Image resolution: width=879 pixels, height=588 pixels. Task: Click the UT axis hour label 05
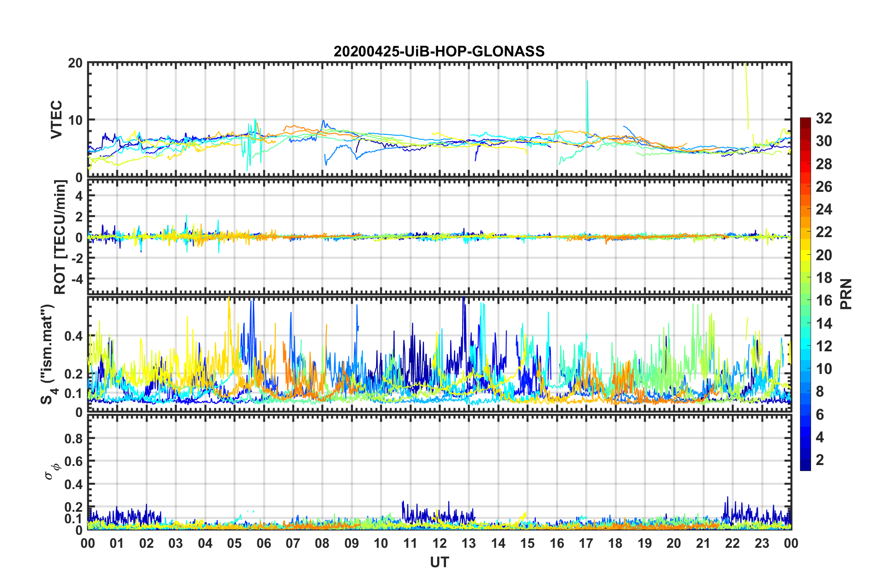coord(234,543)
